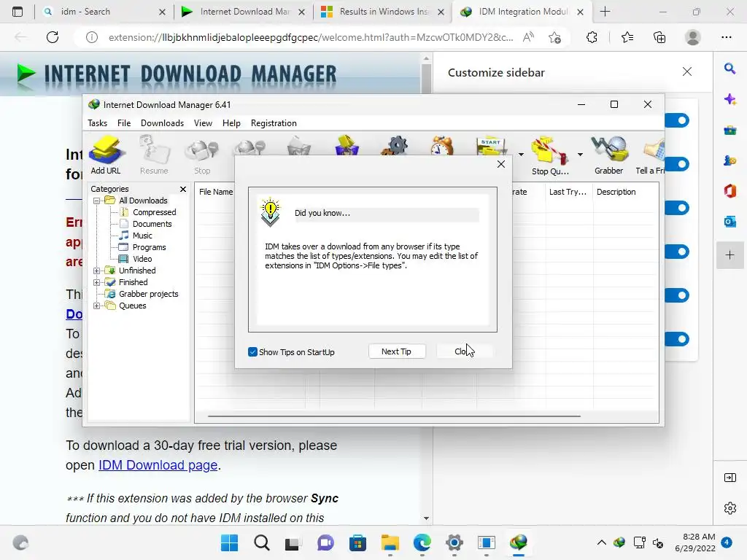Click the Stop Queue toolbar icon
This screenshot has height=560, width=747.
(550, 156)
